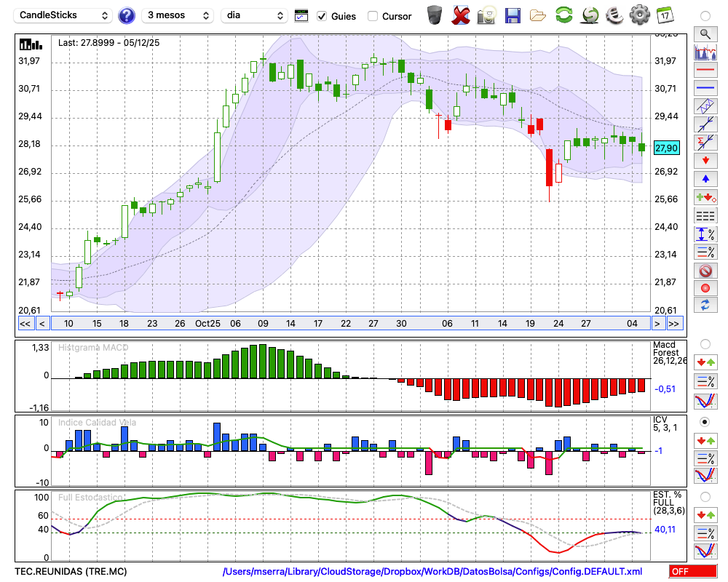Expand the '3 mesos' period dropdown
The image size is (728, 582).
pos(178,15)
